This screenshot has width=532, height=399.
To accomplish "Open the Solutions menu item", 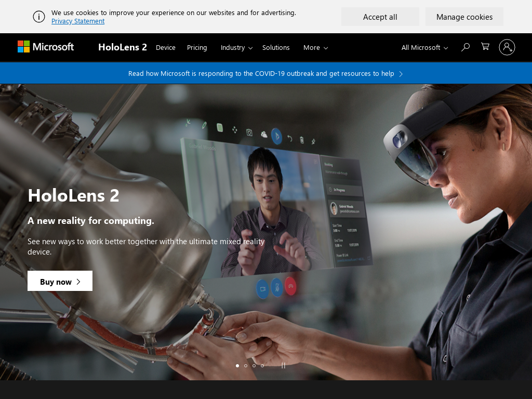I will pyautogui.click(x=276, y=47).
